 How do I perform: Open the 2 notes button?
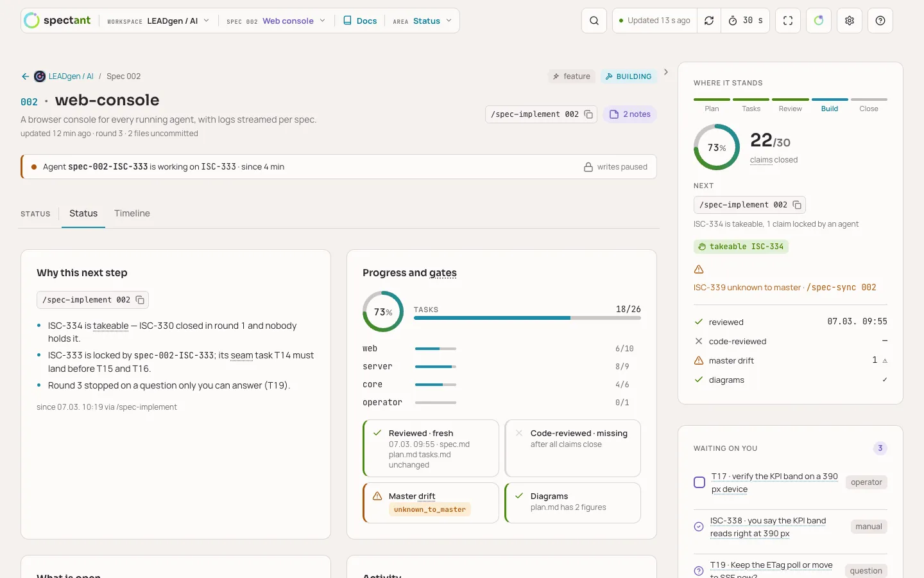[x=630, y=114]
